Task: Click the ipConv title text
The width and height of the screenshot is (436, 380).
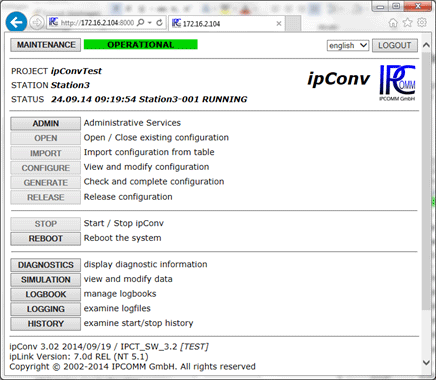Action: pyautogui.click(x=338, y=79)
